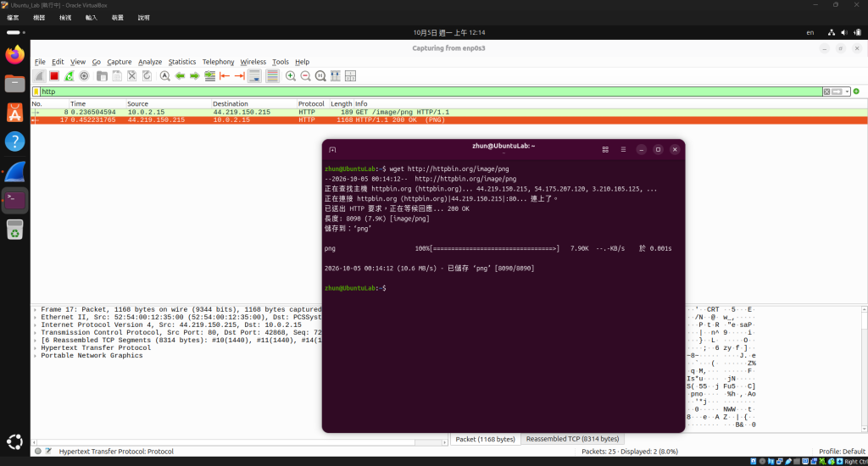Click into the http display filter field
Viewport: 868px width, 466px height.
(x=431, y=92)
